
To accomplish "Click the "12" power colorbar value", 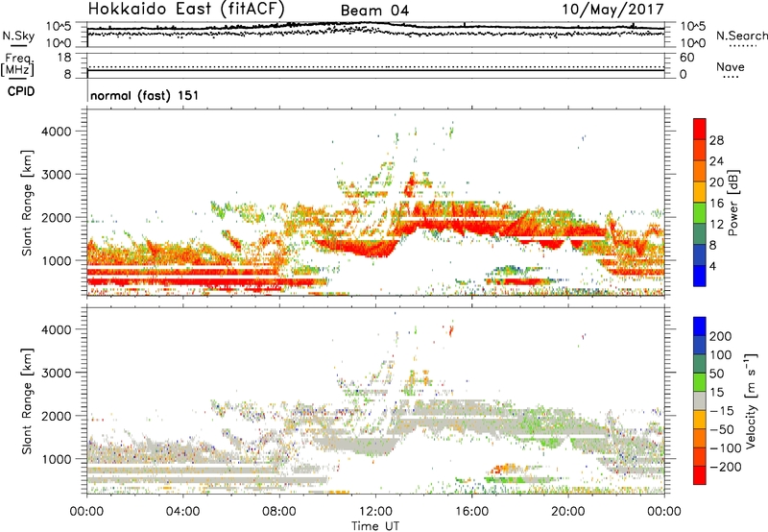I will tap(716, 225).
